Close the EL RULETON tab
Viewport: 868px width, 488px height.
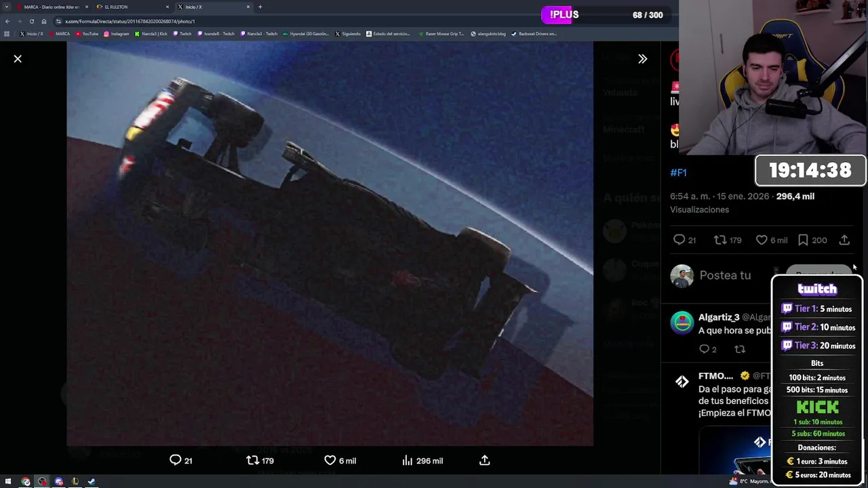tap(167, 7)
